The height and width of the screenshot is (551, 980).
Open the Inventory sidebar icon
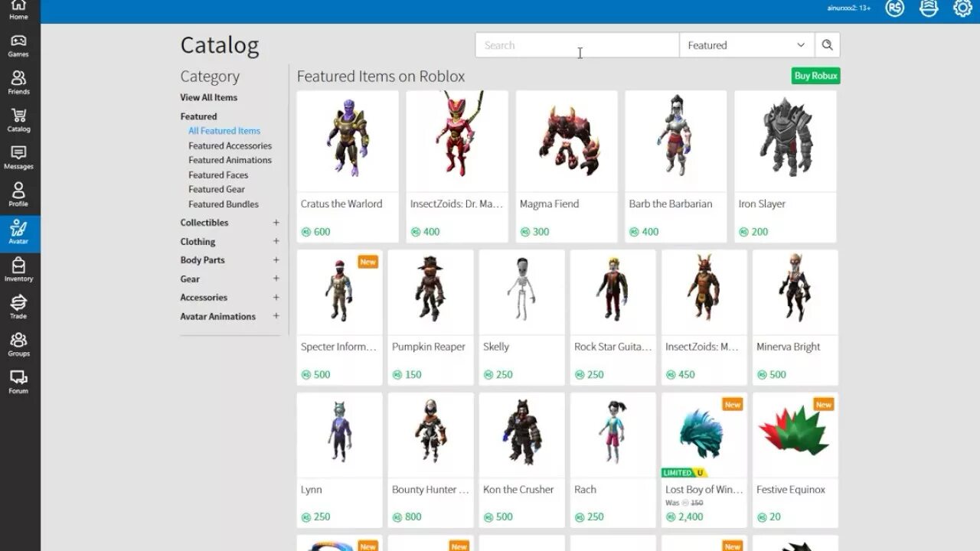pos(18,269)
